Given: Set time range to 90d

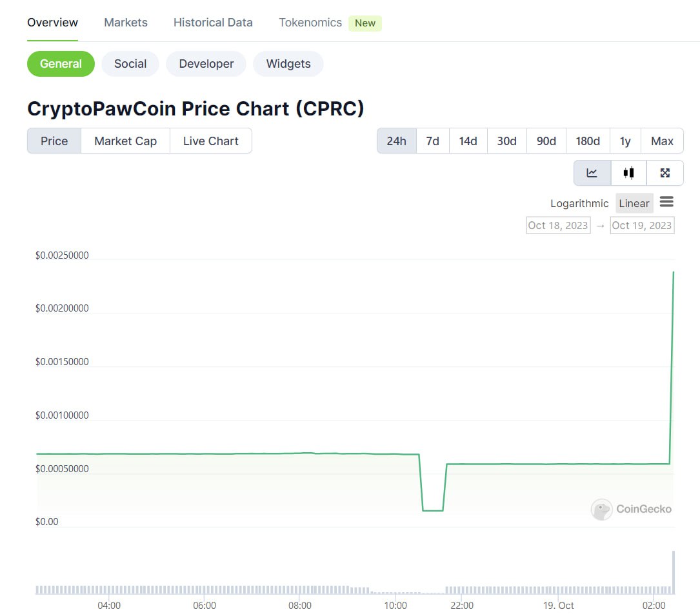Looking at the screenshot, I should coord(546,141).
